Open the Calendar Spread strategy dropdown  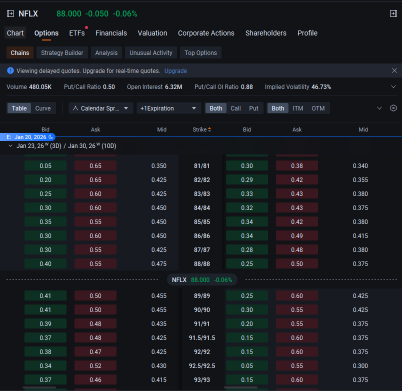point(101,108)
